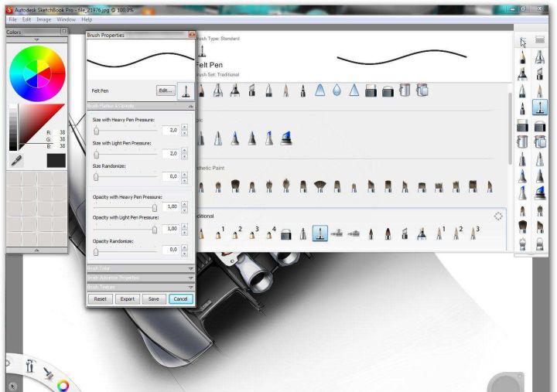Viewport: 557px width, 392px height.
Task: Click the Save button in Brush Properties
Action: pos(154,299)
